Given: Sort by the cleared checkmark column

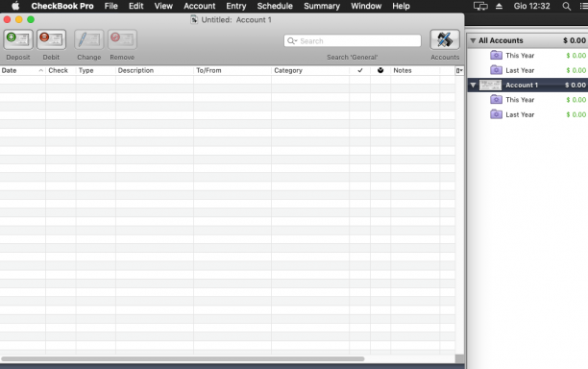Looking at the screenshot, I should coord(360,70).
